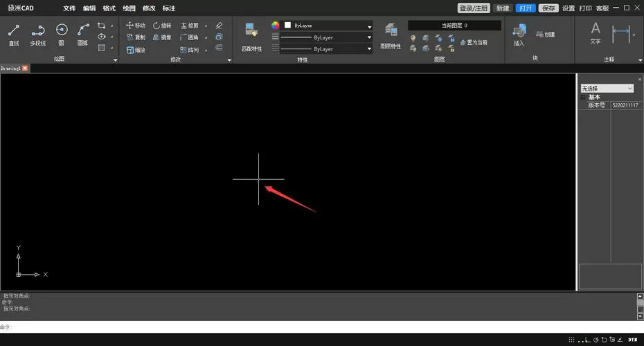Open the 编辑 menu
This screenshot has height=346, width=644.
[89, 8]
